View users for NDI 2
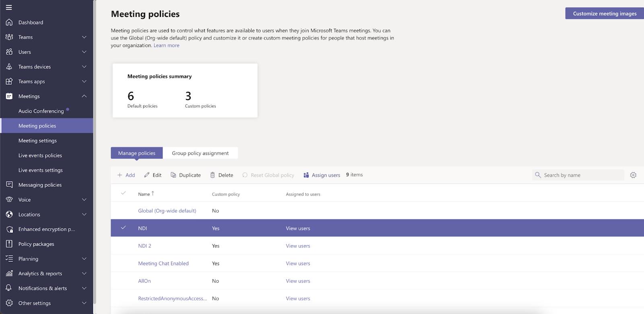 [298, 246]
